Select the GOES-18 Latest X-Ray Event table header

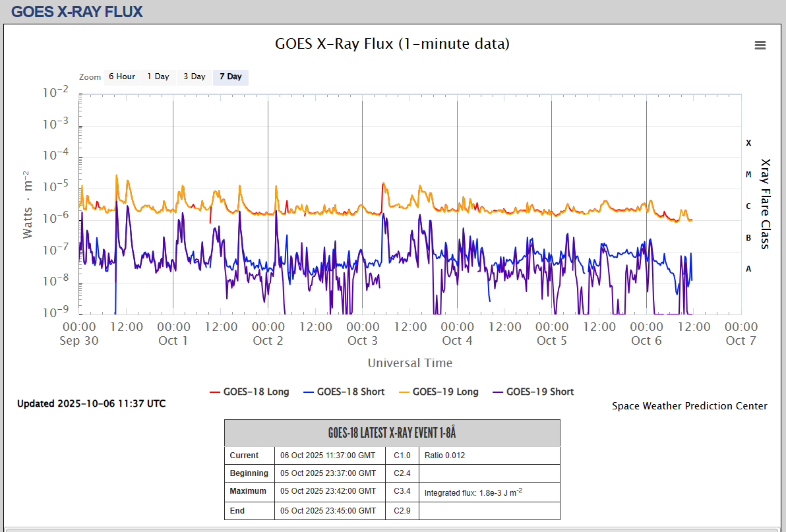[392, 433]
